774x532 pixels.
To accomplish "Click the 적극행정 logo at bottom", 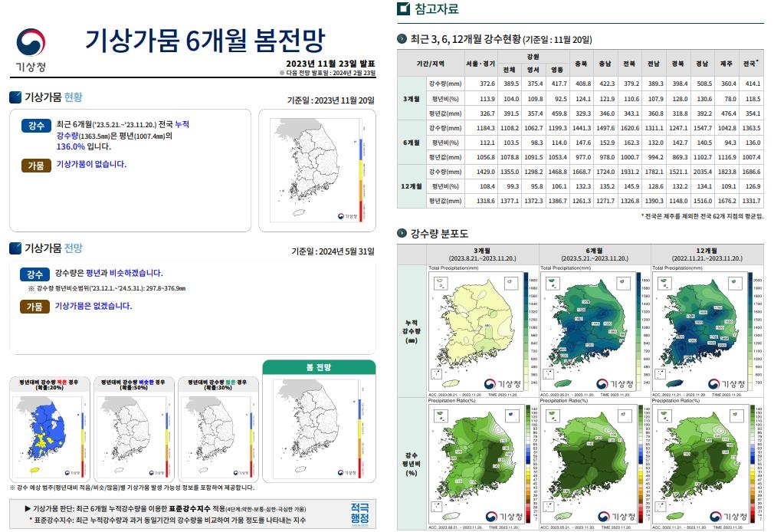I will (359, 514).
